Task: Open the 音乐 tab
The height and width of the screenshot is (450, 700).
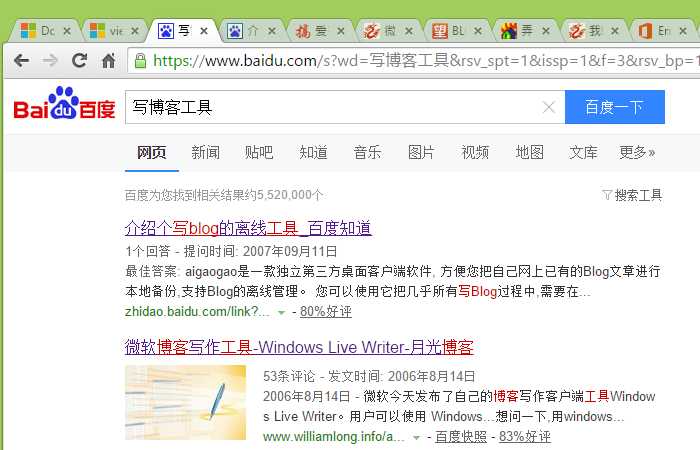Action: pos(367,152)
